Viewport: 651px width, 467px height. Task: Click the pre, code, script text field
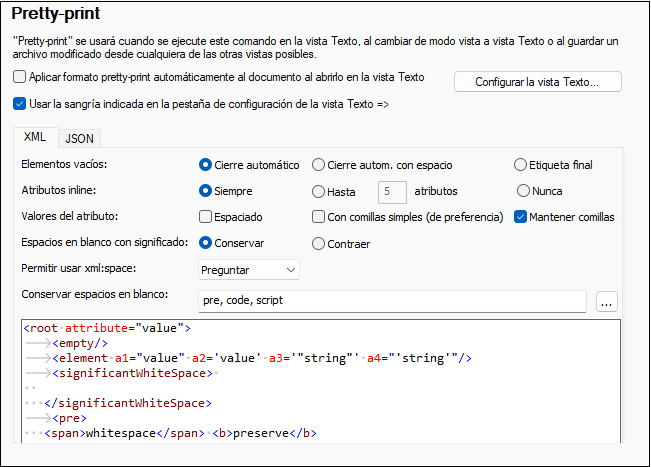coord(390,301)
